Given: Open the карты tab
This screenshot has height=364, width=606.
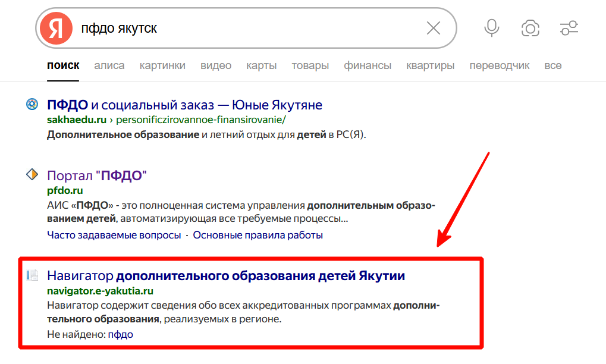Looking at the screenshot, I should pyautogui.click(x=261, y=65).
